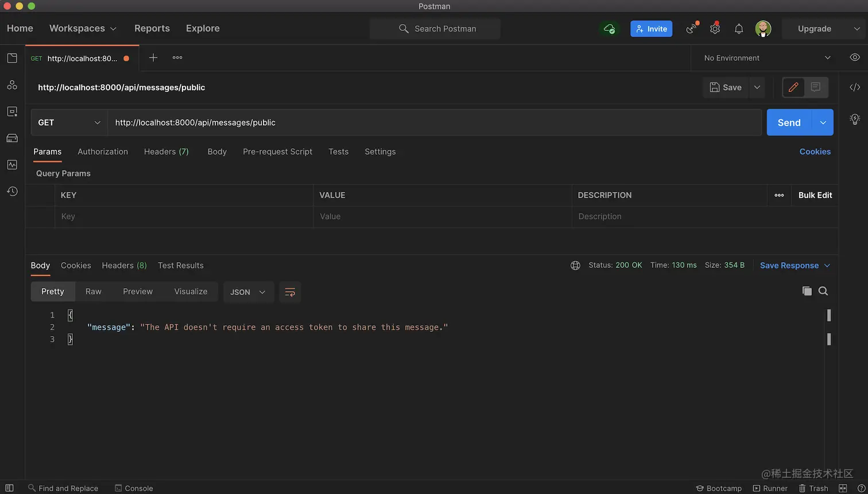The image size is (868, 494).
Task: Search within the response body
Action: [x=823, y=291]
